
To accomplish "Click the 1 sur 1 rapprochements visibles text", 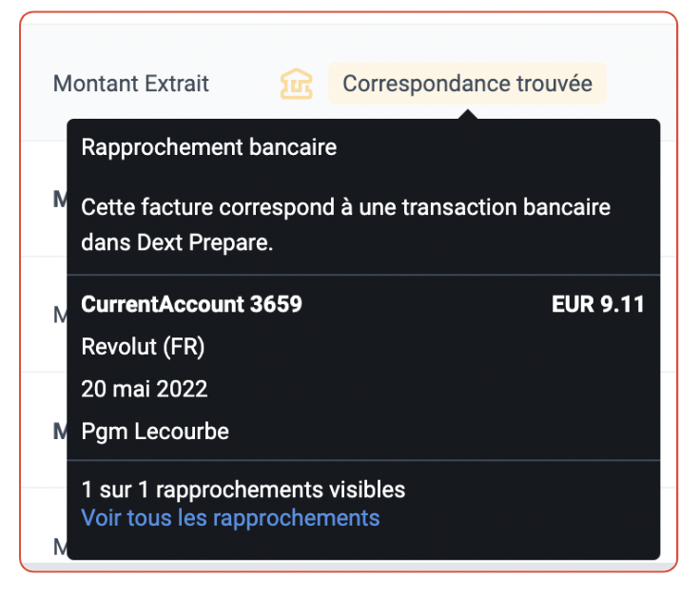I will pos(243,489).
